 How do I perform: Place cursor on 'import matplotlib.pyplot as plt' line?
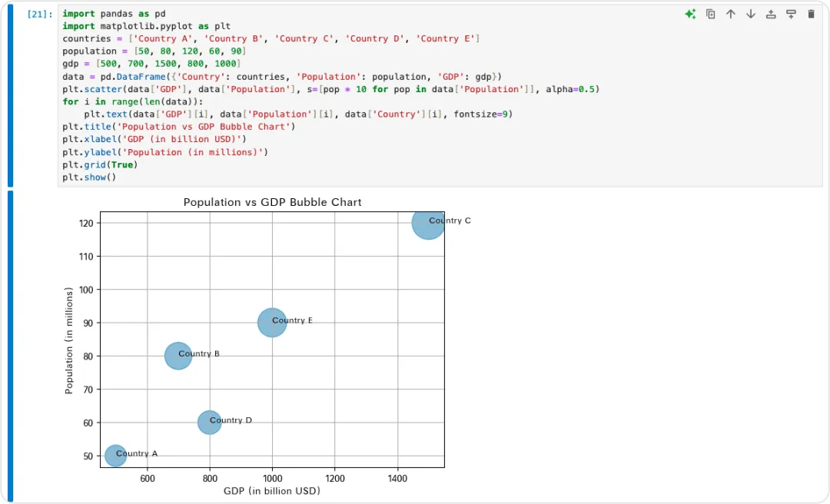click(x=147, y=26)
